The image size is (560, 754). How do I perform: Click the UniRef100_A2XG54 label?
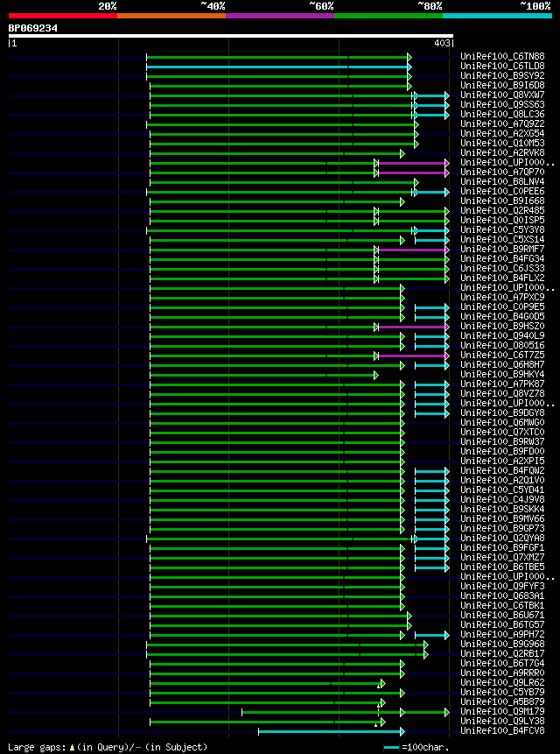click(502, 133)
